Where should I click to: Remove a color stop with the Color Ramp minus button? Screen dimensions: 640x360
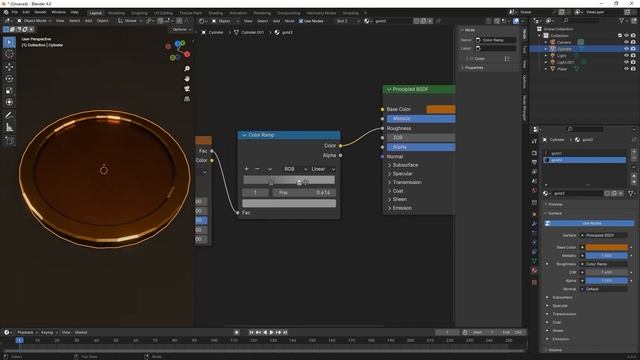point(257,169)
